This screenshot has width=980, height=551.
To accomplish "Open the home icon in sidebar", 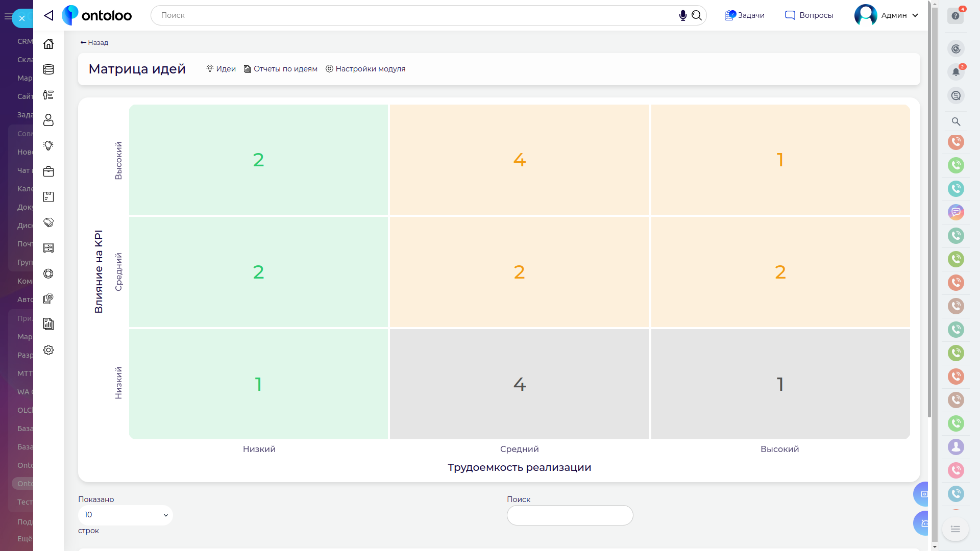I will (48, 44).
